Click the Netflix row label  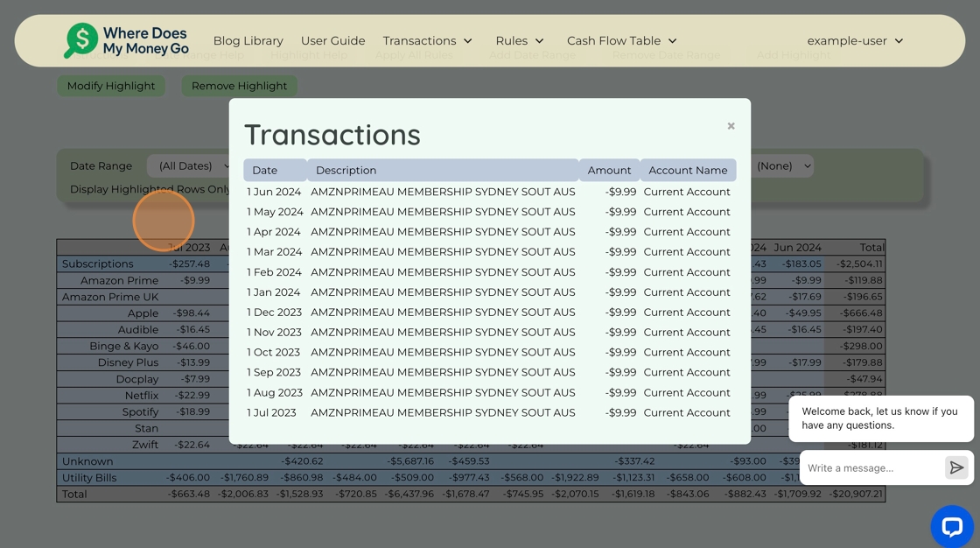pyautogui.click(x=142, y=396)
